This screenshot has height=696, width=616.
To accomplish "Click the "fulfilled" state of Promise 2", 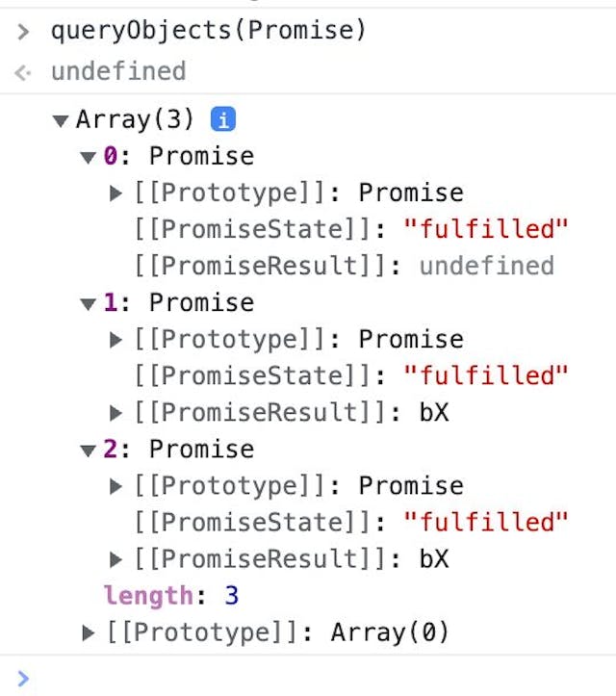I will point(485,522).
